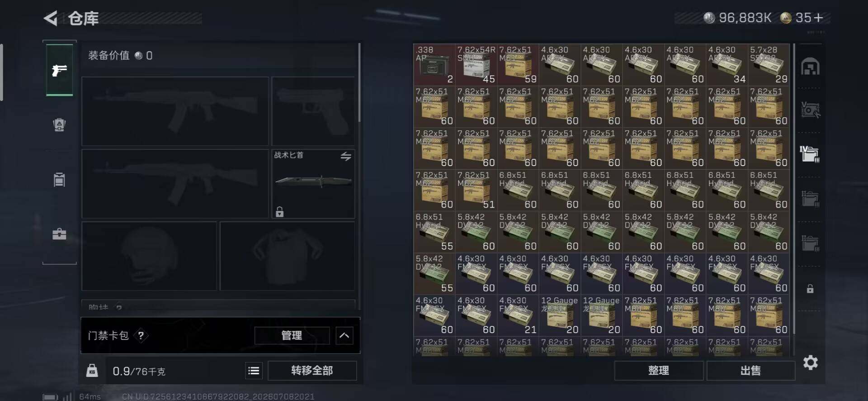Select the second rifle weapon slot

pos(175,184)
